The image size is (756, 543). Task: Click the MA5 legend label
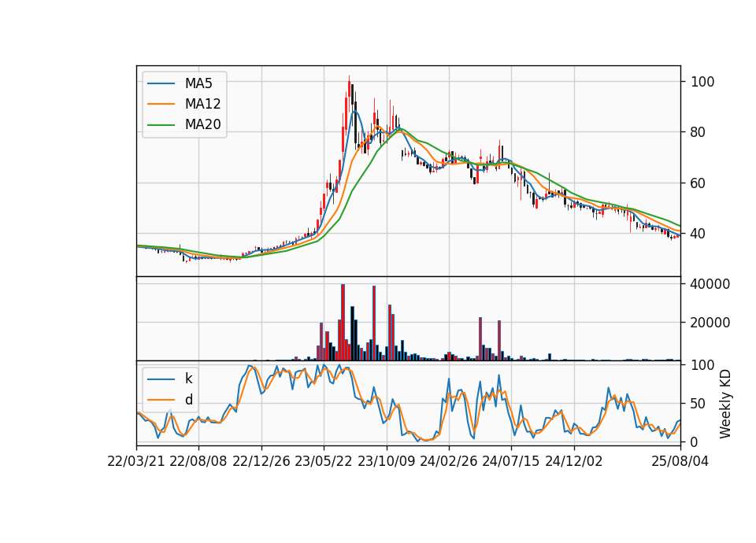(198, 83)
